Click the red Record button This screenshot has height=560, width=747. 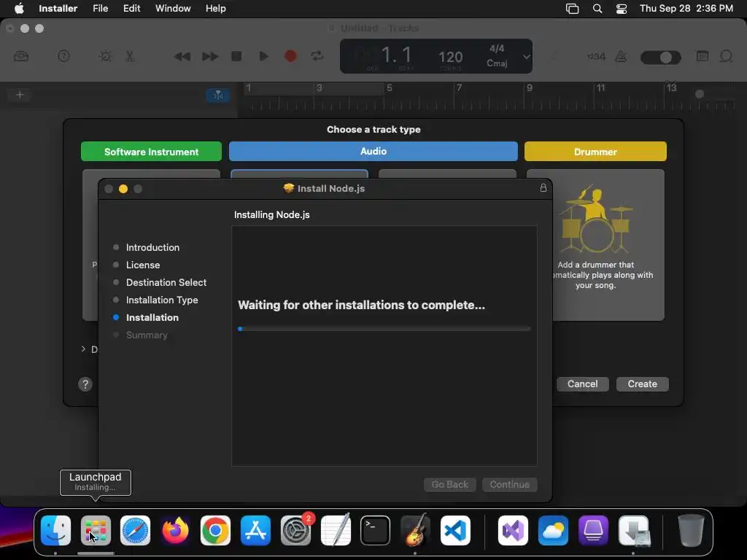(290, 56)
